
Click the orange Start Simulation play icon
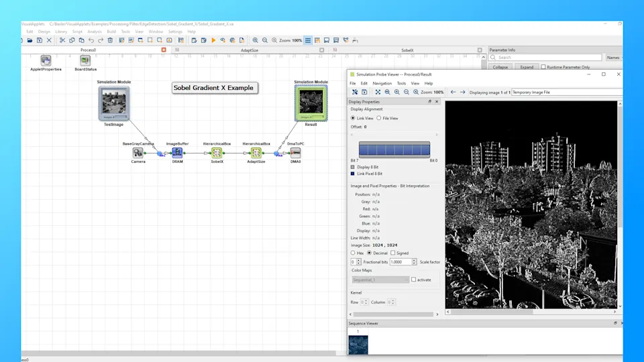[213, 40]
